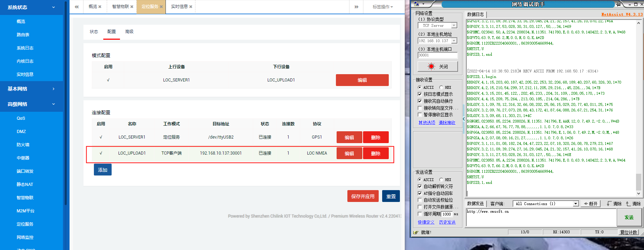This screenshot has height=250, width=644.
Task: Click the red 关闭 connection button
Action: [437, 67]
